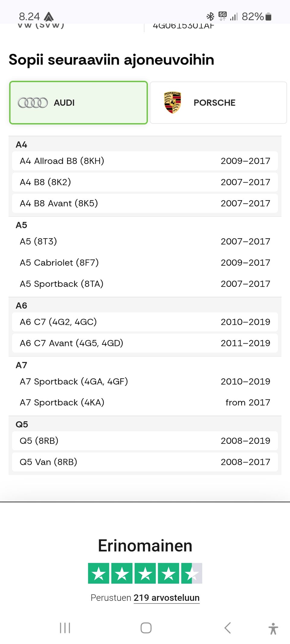Tap the Audi four-rings logo
The width and height of the screenshot is (290, 644).
(33, 103)
